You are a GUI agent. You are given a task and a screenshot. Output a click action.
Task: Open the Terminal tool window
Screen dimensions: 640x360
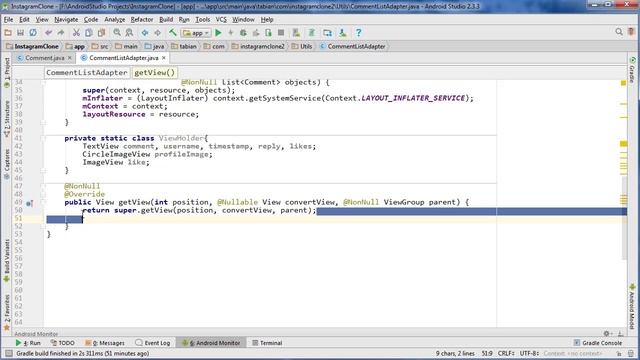coord(267,343)
